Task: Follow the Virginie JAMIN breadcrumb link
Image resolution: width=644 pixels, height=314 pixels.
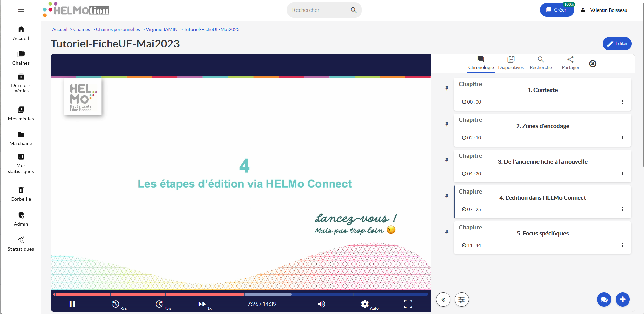Action: (162, 29)
